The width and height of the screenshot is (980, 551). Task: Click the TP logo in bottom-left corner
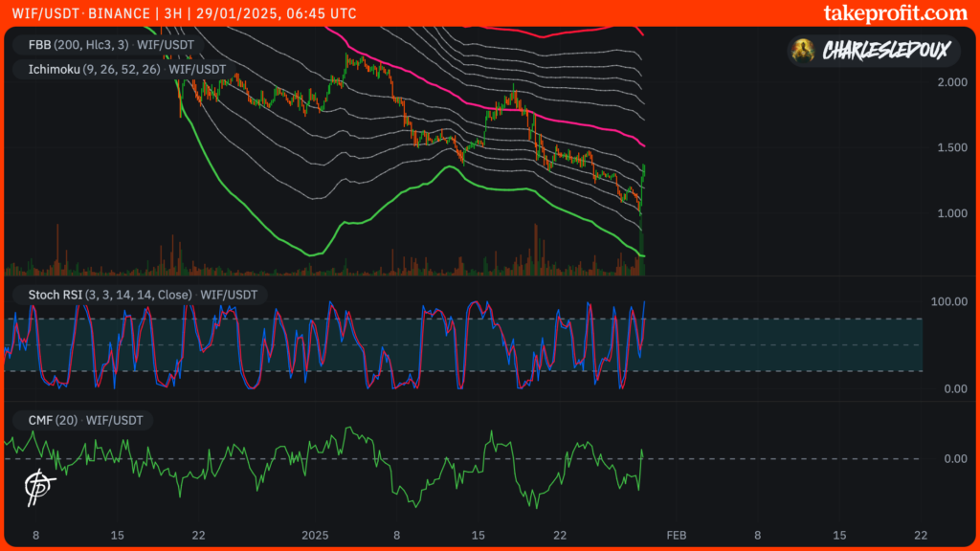[37, 486]
